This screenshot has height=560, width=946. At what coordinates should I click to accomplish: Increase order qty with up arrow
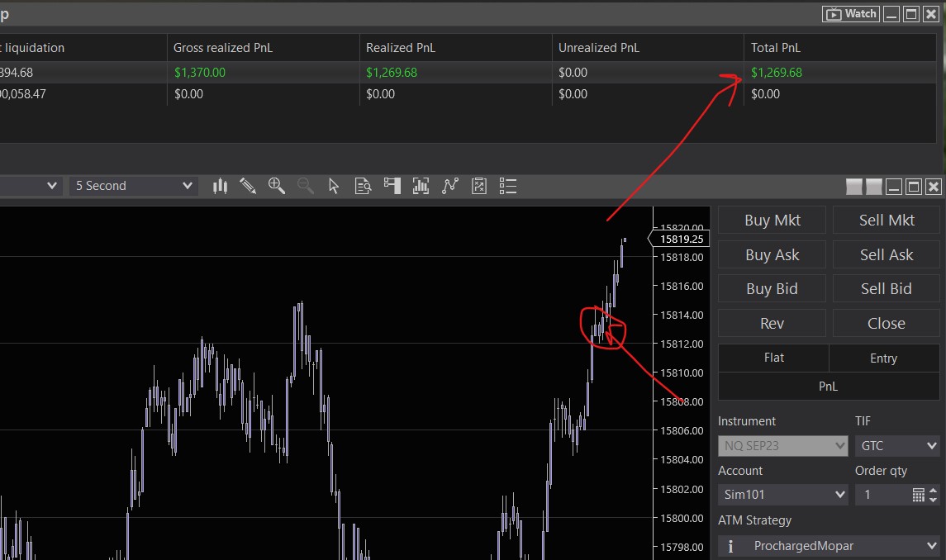(934, 491)
